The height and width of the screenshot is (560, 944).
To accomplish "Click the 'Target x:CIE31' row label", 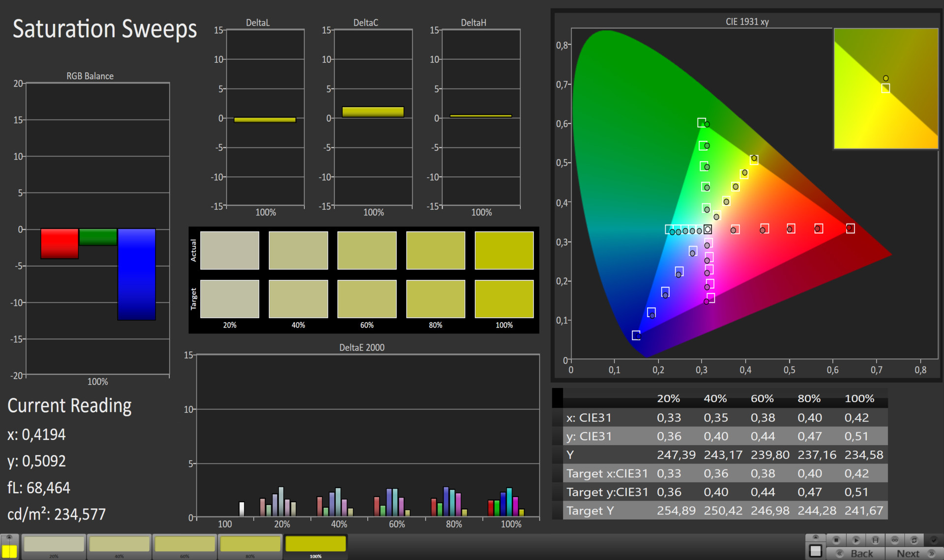I will 607,474.
